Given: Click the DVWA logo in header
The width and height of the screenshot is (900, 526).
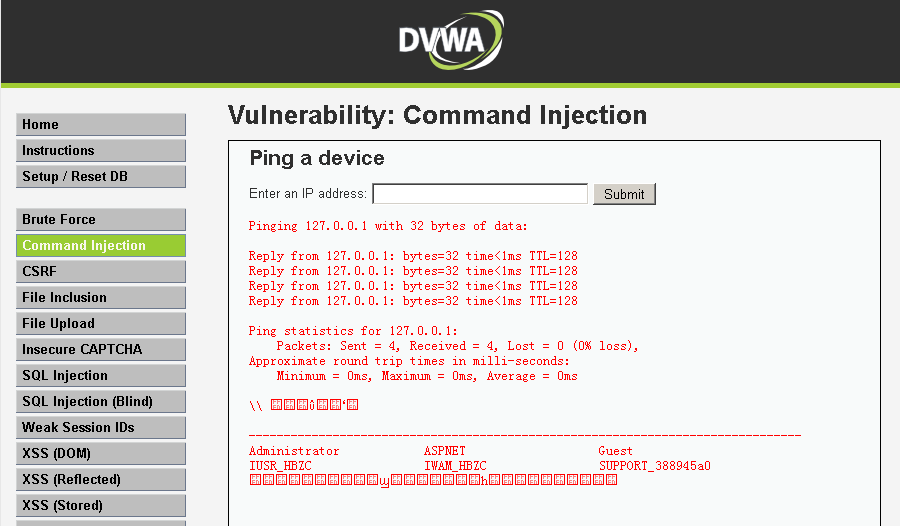Looking at the screenshot, I should 450,40.
